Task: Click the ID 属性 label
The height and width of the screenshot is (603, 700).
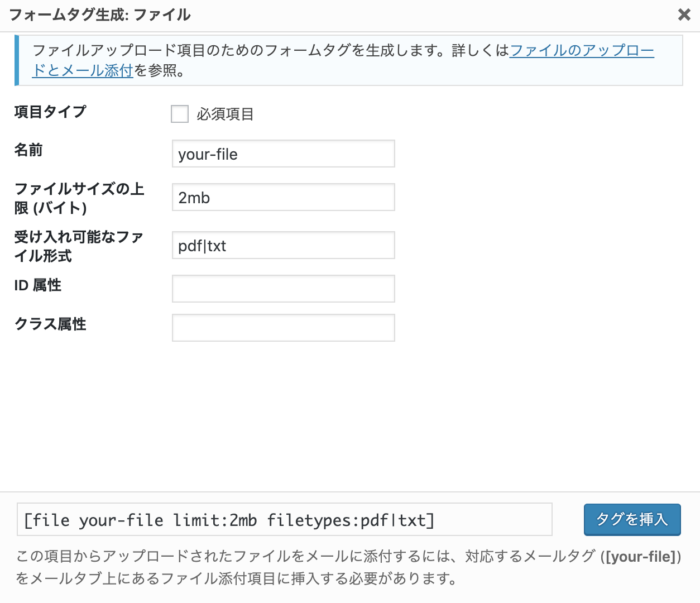Action: tap(38, 286)
